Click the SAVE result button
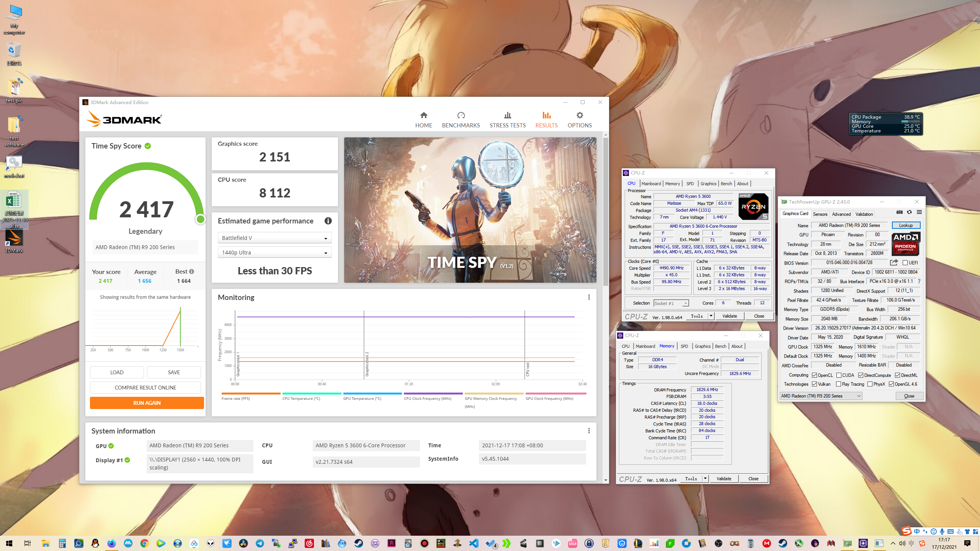This screenshot has height=551, width=980. [174, 372]
